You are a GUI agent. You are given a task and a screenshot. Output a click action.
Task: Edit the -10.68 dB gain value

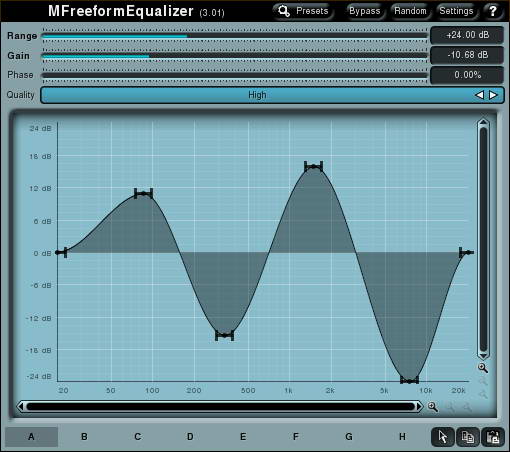pyautogui.click(x=467, y=55)
